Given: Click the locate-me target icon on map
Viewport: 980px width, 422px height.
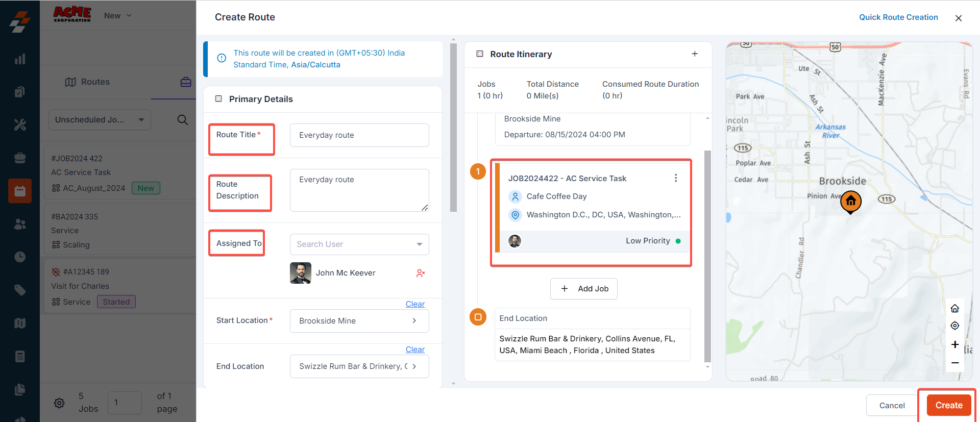Looking at the screenshot, I should point(954,326).
